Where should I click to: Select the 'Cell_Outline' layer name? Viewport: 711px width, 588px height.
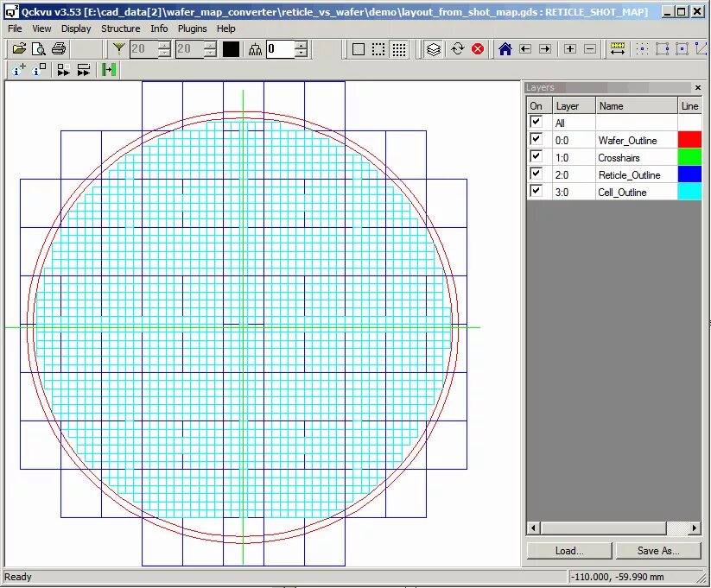622,193
